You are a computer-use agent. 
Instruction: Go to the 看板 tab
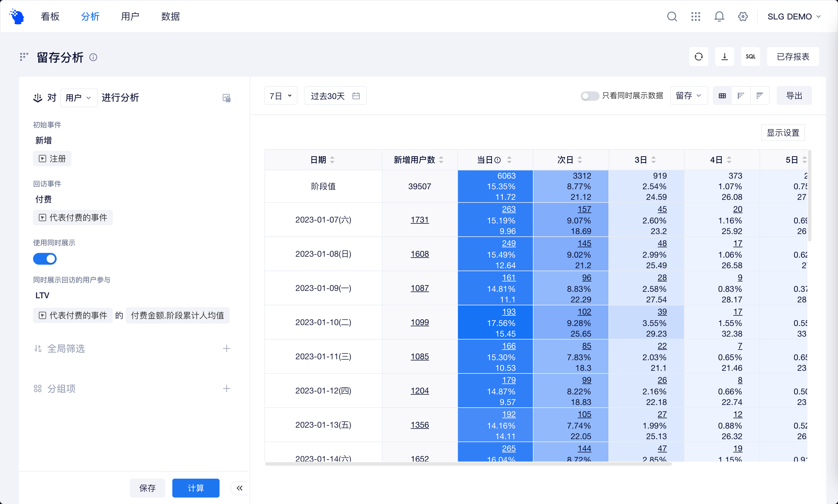click(x=50, y=16)
